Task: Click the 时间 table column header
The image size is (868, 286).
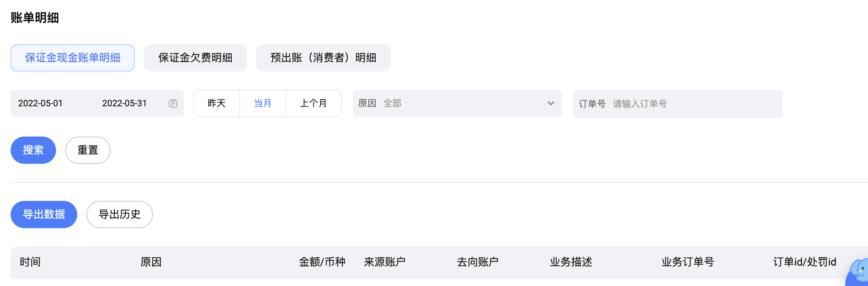Action: point(31,262)
